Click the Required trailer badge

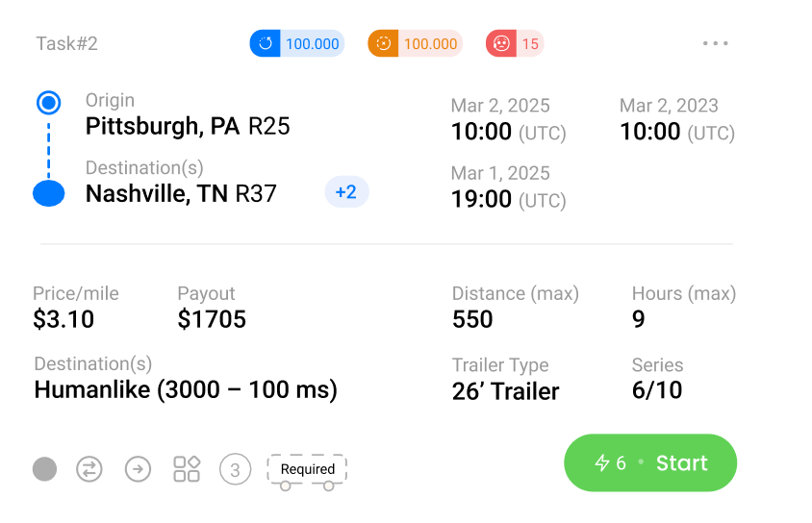[x=307, y=469]
